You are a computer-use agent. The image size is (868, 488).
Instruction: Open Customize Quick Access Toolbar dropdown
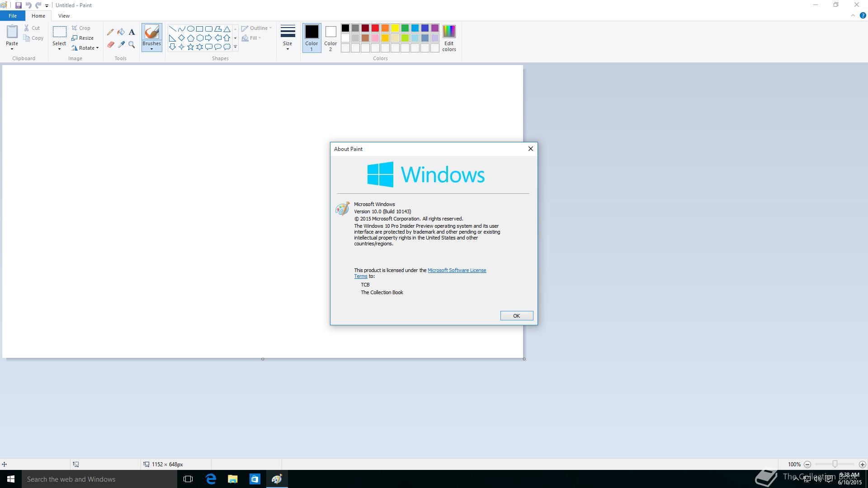[x=47, y=6]
